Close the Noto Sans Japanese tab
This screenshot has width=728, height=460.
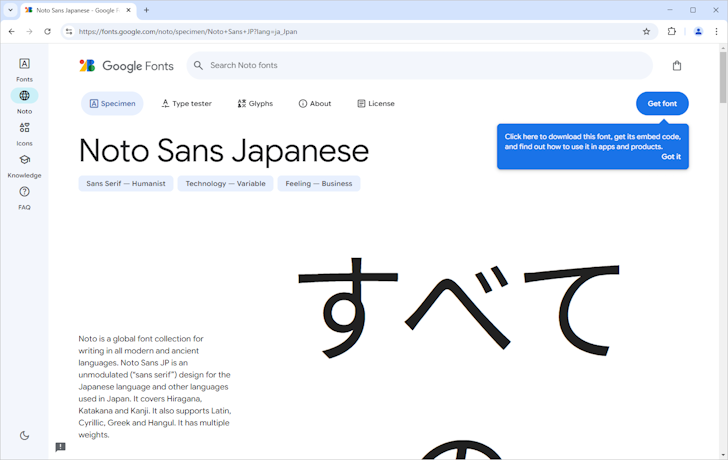point(129,10)
